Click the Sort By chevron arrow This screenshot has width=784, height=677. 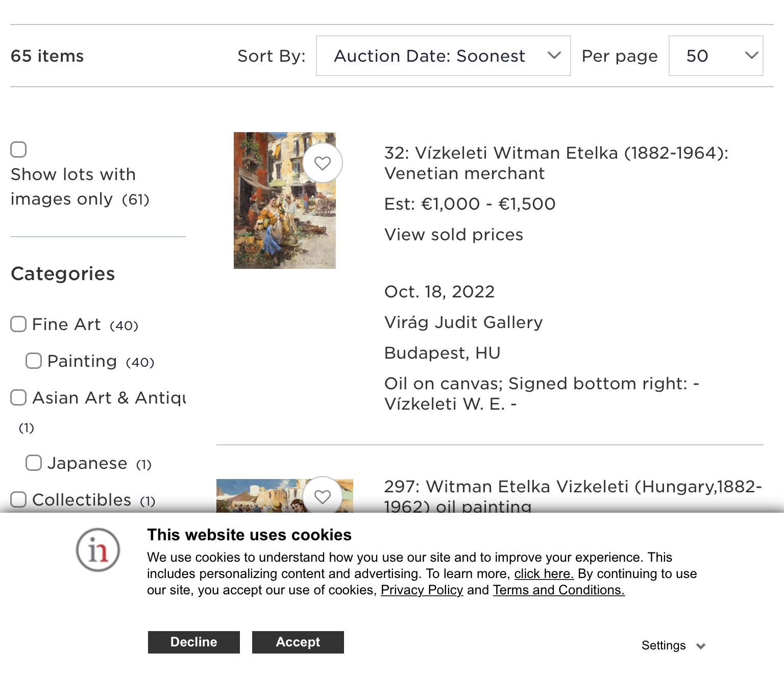point(554,55)
